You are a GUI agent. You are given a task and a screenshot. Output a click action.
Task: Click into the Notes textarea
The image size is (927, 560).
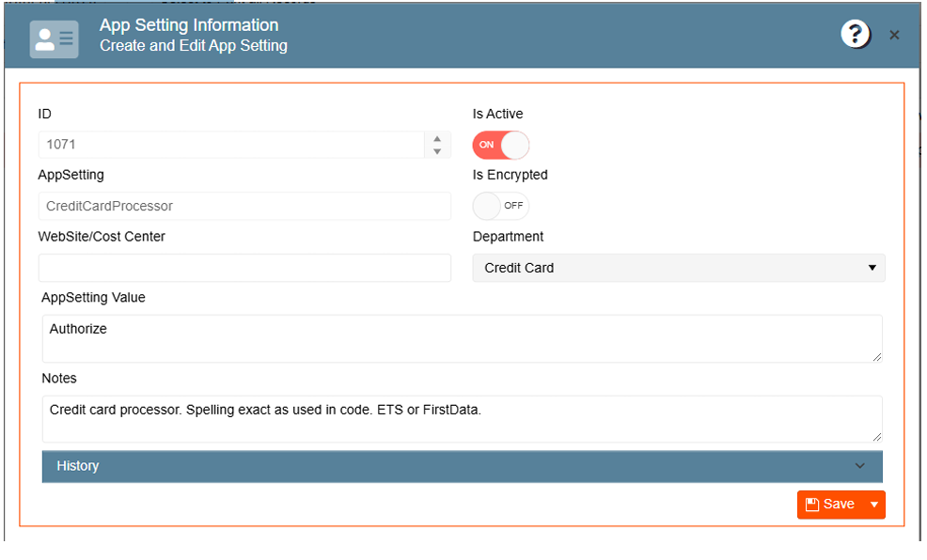pyautogui.click(x=462, y=419)
